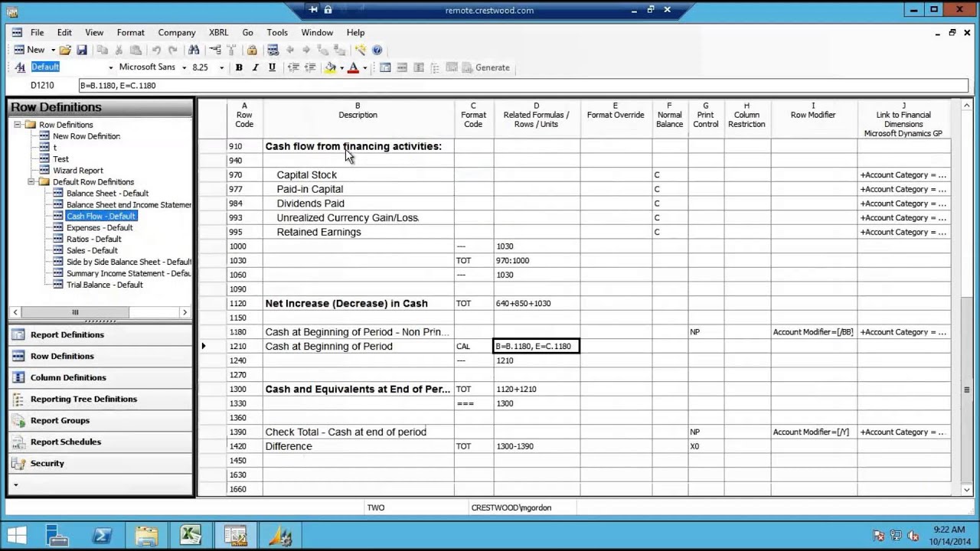Image resolution: width=980 pixels, height=551 pixels.
Task: Open a file with the folder icon
Action: coord(65,50)
